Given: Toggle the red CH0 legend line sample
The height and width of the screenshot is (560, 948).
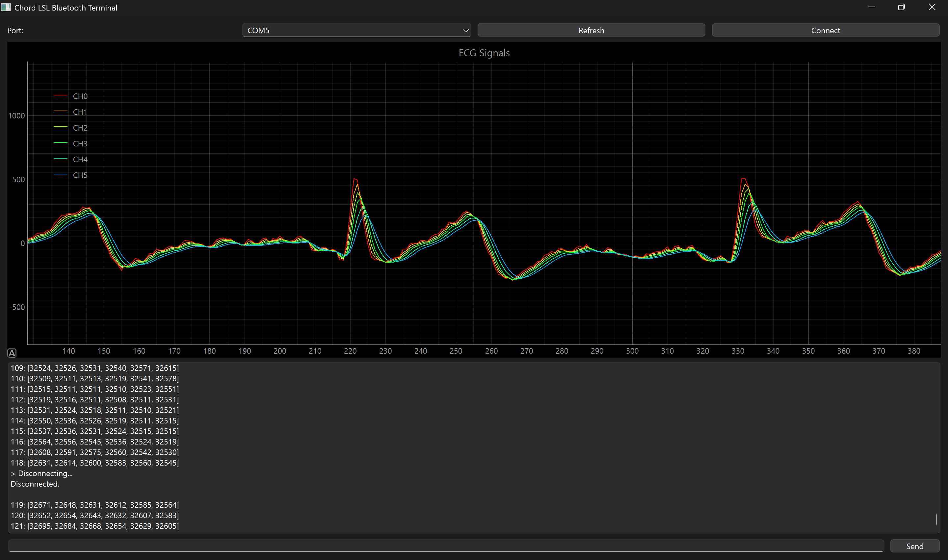Looking at the screenshot, I should coord(61,96).
